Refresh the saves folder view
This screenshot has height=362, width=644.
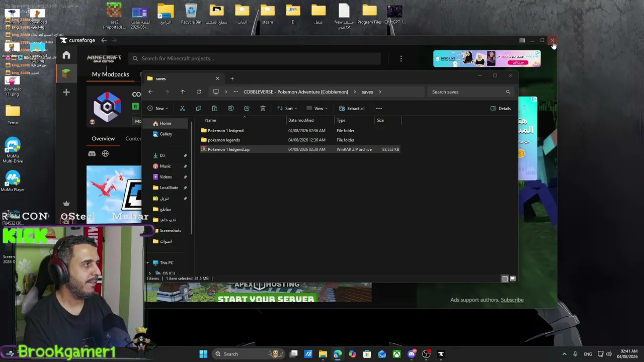tap(199, 92)
